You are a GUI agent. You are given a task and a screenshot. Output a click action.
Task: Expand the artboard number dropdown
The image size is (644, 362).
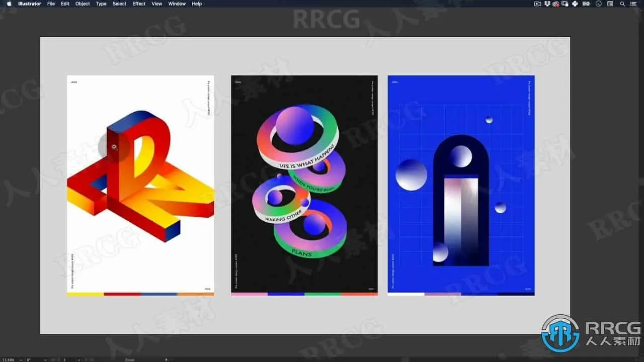point(79,359)
